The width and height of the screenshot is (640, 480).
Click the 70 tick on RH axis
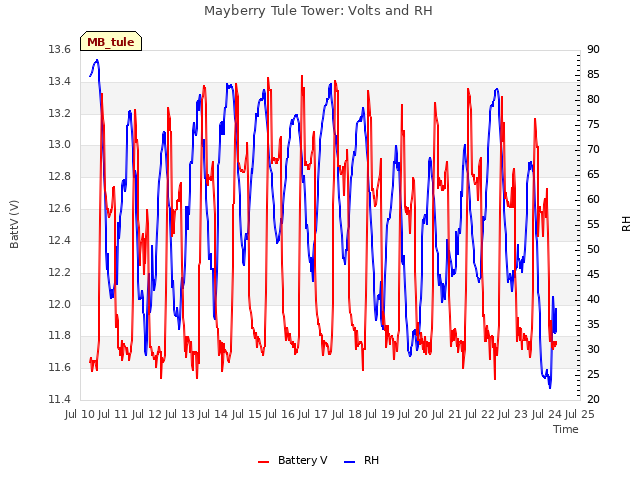(593, 150)
